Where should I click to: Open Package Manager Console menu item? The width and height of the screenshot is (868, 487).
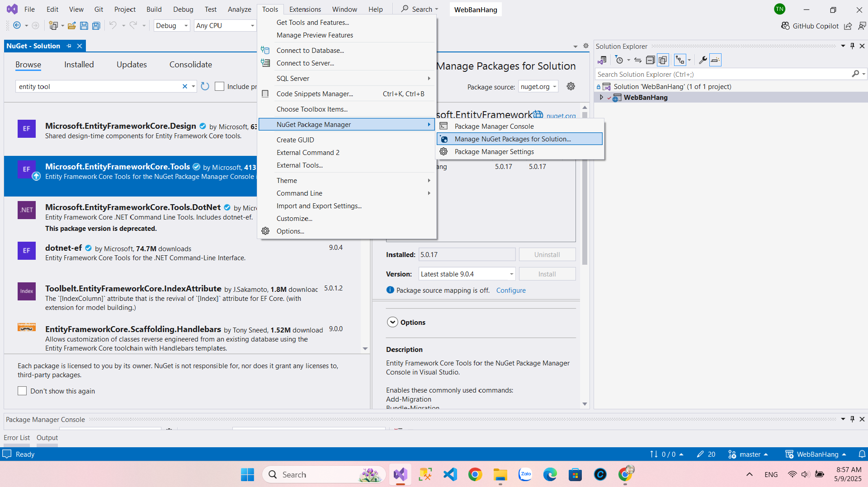(x=520, y=126)
